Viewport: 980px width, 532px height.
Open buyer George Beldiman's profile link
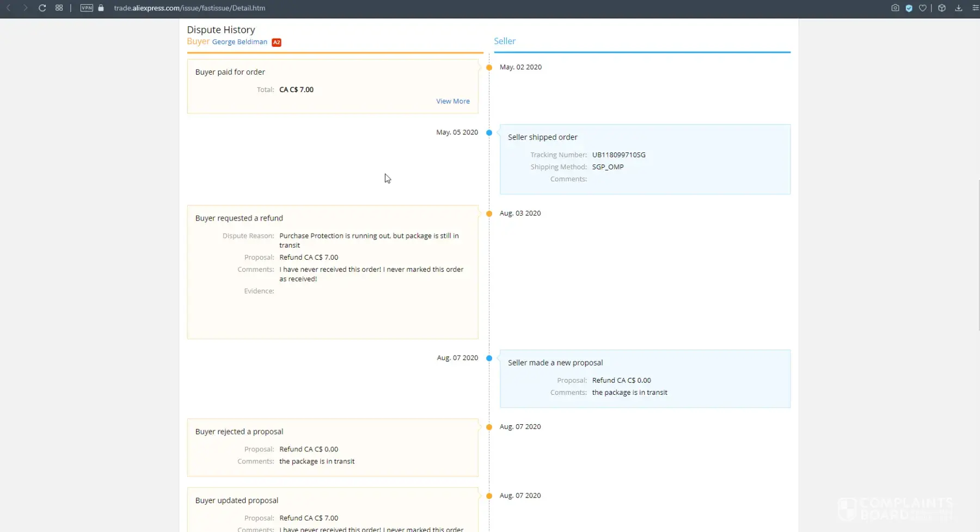point(240,42)
